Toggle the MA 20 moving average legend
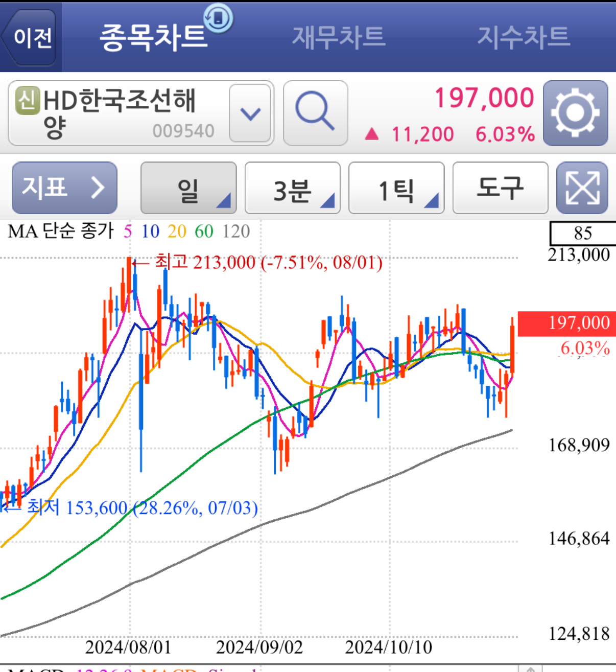Image resolution: width=616 pixels, height=672 pixels. click(176, 231)
